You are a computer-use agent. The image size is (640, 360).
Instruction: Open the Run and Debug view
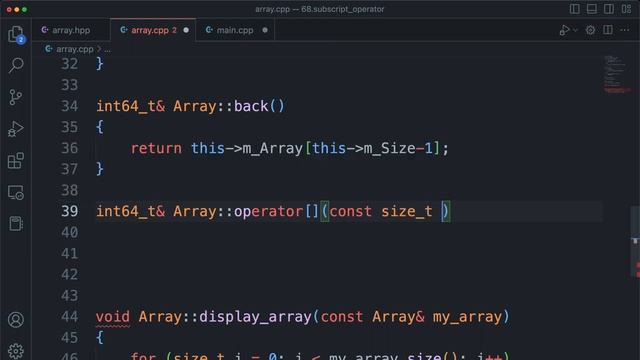(16, 129)
